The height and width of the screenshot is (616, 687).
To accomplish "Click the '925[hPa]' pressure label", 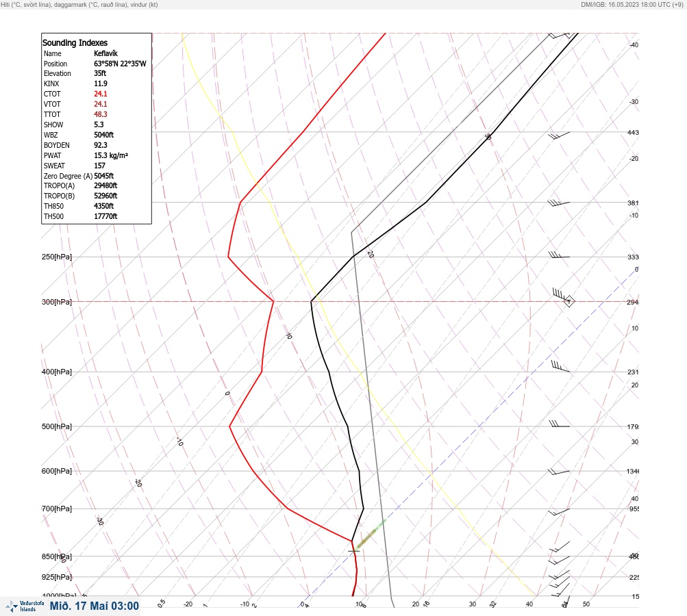I will pyautogui.click(x=57, y=577).
